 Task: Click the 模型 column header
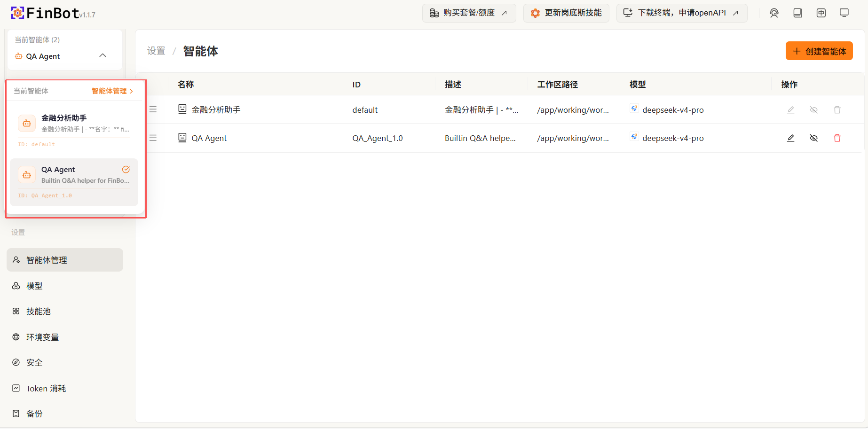tap(638, 85)
